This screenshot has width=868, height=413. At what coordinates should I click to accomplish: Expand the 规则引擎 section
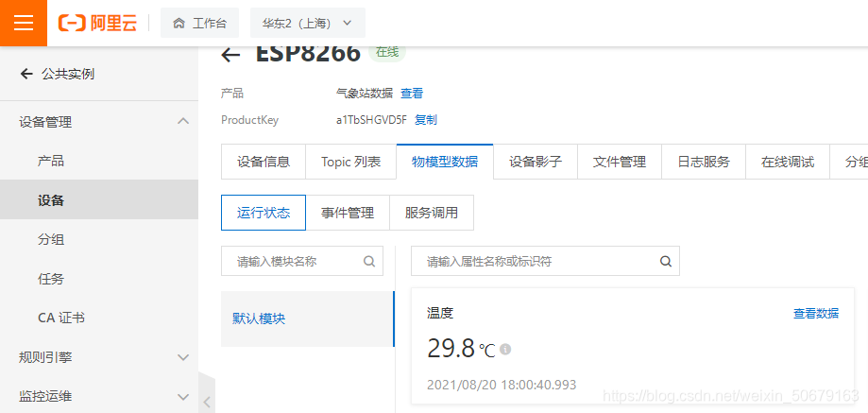click(x=182, y=357)
